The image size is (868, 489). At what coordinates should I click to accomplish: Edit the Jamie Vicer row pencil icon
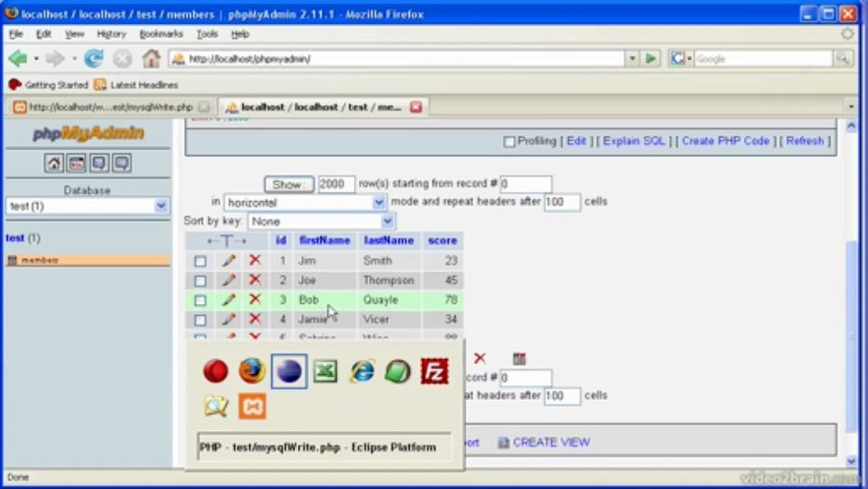click(x=229, y=319)
